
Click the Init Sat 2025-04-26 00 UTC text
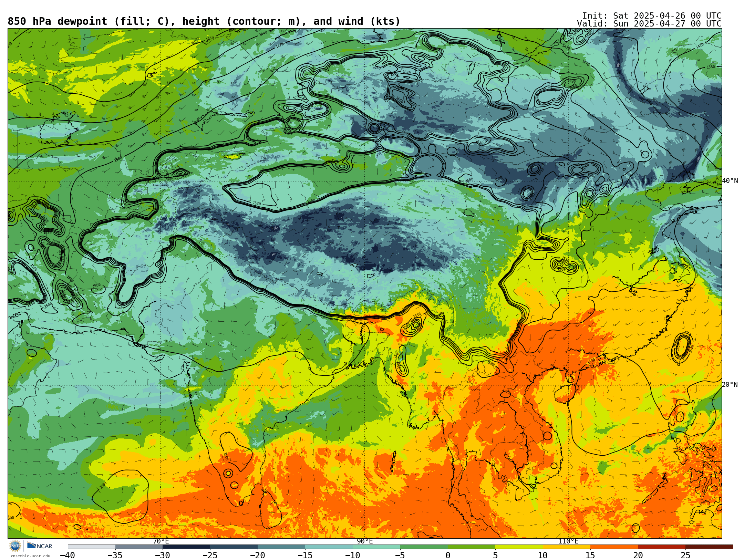click(652, 16)
